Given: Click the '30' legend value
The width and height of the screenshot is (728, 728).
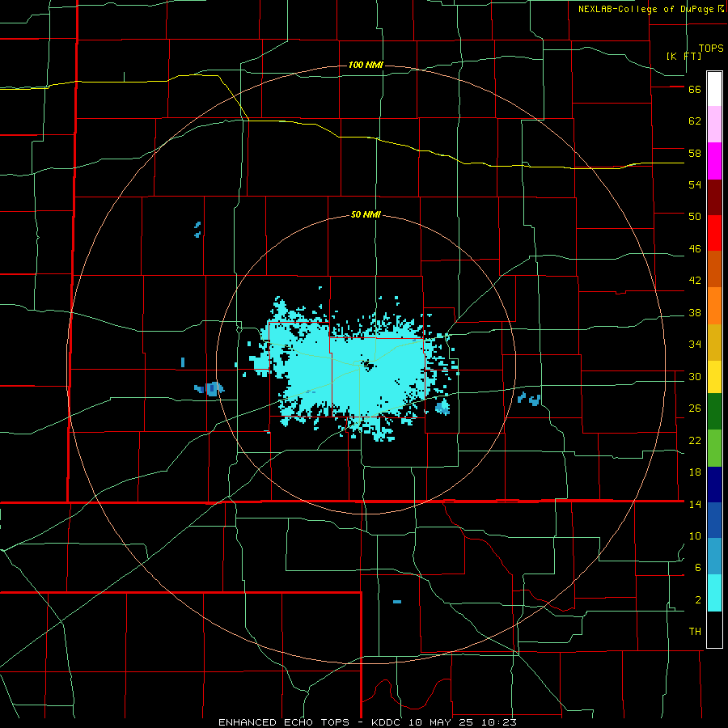Looking at the screenshot, I should click(x=695, y=376).
